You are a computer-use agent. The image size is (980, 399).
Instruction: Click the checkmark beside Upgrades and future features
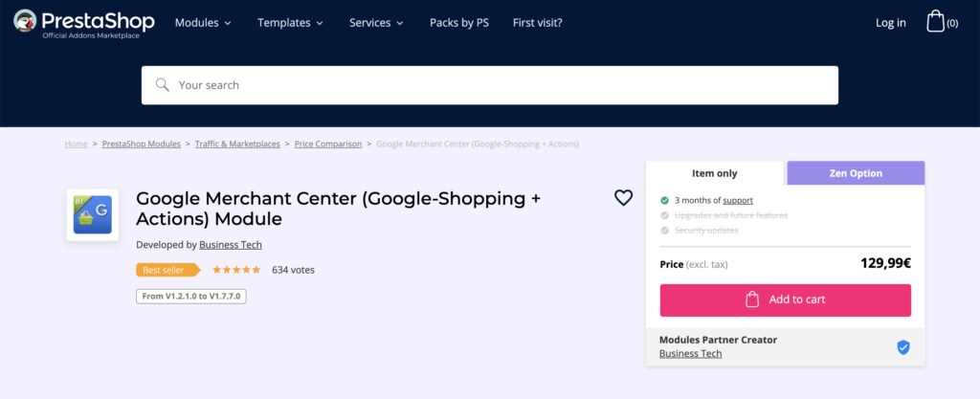pyautogui.click(x=664, y=215)
